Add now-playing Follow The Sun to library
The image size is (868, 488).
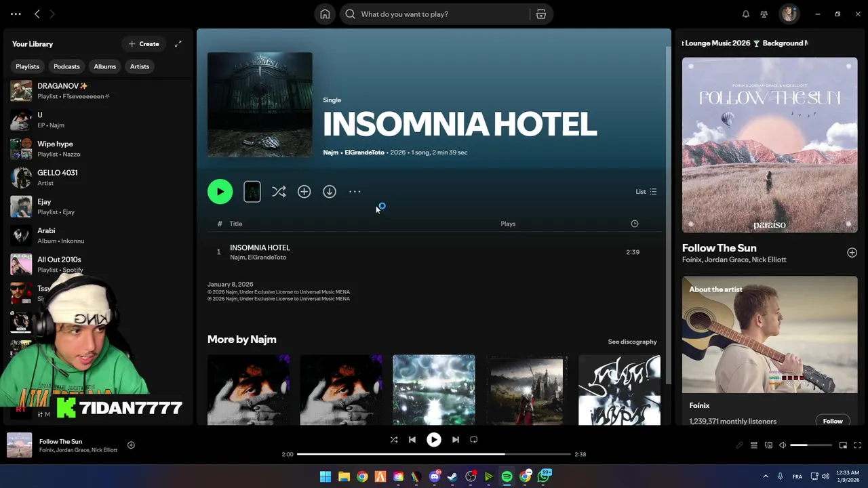point(131,445)
